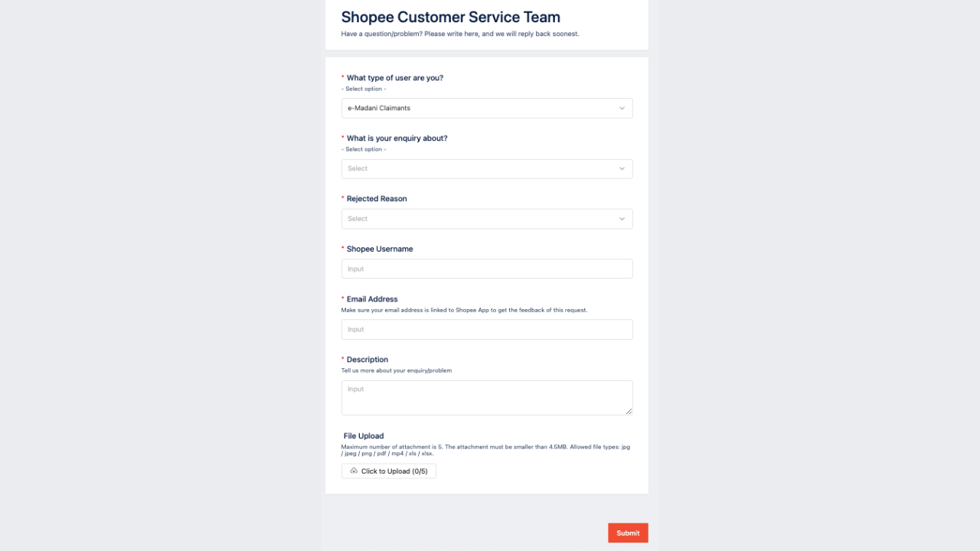Screen dimensions: 980x551
Task: Focus the Email Address input field
Action: click(487, 330)
